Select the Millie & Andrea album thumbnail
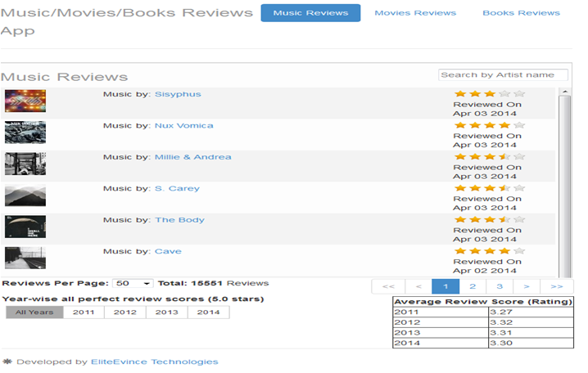Viewport: 588px width, 373px height. pos(25,164)
